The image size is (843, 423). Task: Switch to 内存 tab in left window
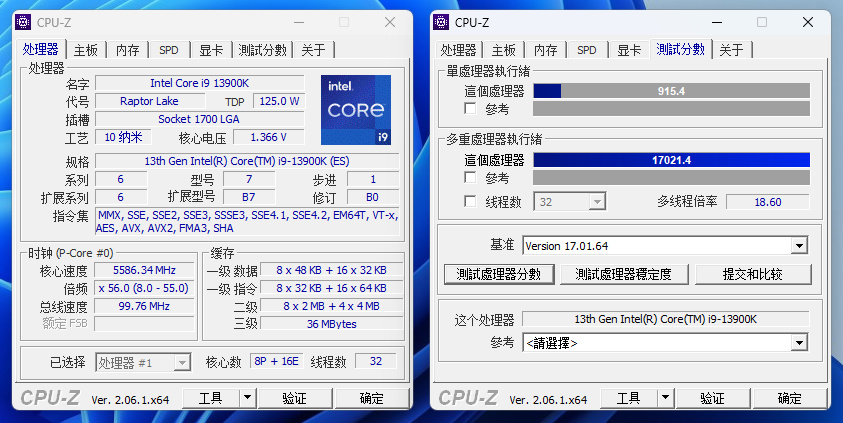coord(128,50)
